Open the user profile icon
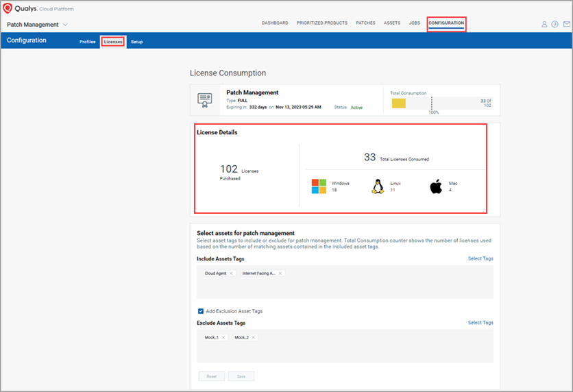The image size is (573, 392). [544, 24]
